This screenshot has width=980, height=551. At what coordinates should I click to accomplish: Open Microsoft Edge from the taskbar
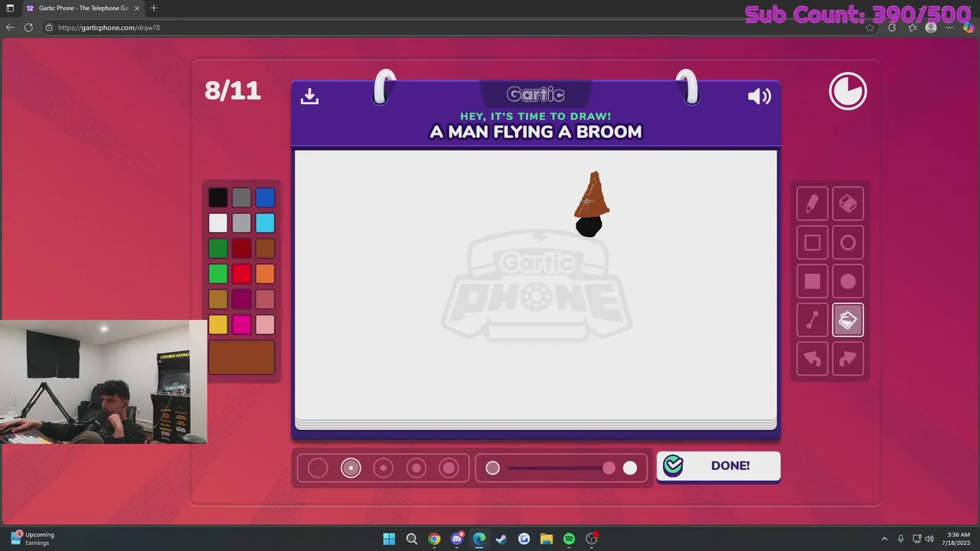pyautogui.click(x=479, y=539)
